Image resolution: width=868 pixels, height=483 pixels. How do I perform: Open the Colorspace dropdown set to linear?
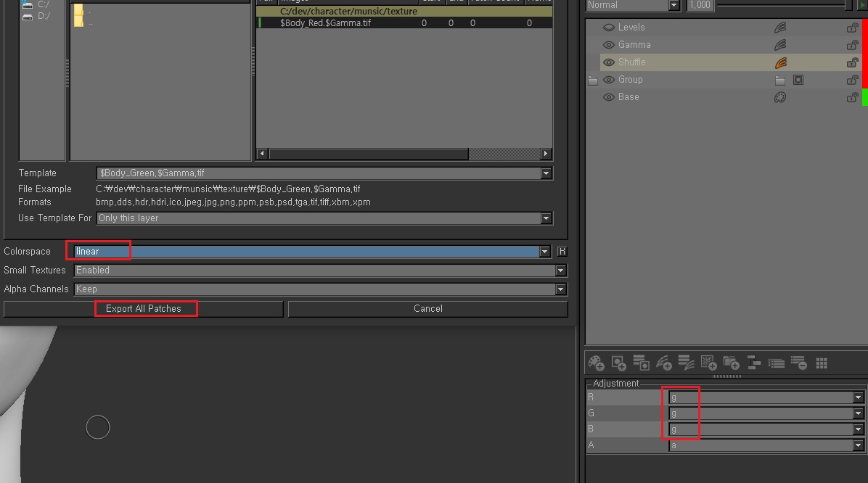pyautogui.click(x=545, y=251)
